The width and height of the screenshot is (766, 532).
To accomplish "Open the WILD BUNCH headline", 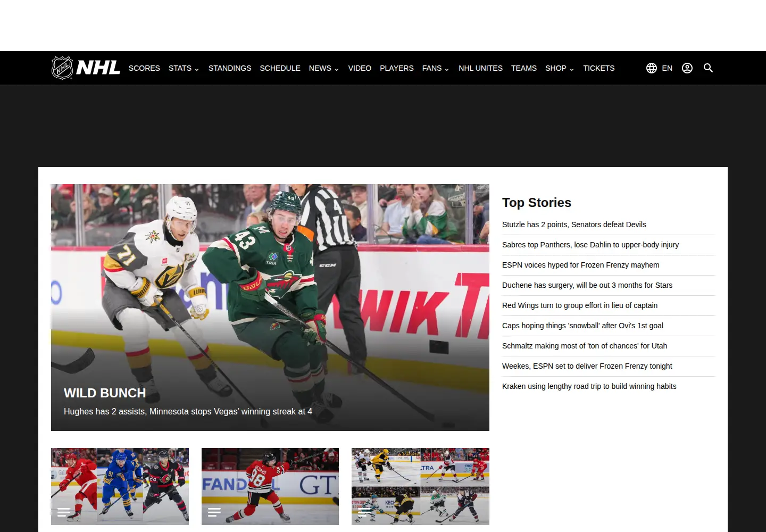I will click(x=105, y=393).
